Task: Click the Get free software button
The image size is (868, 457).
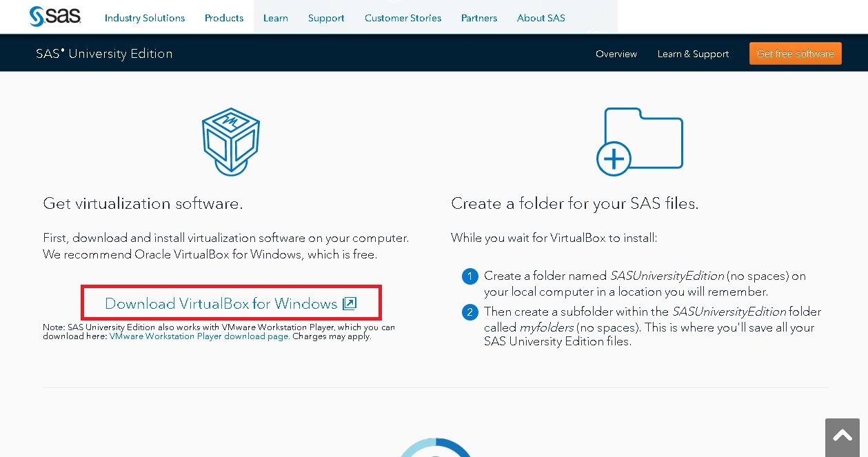Action: coord(796,54)
